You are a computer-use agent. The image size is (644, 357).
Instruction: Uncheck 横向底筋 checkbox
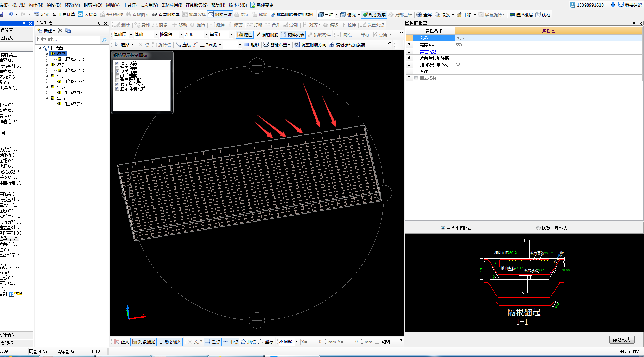pyautogui.click(x=117, y=63)
